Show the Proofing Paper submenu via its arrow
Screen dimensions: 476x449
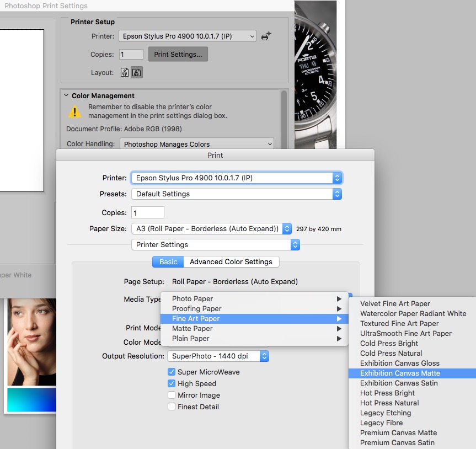pyautogui.click(x=339, y=309)
